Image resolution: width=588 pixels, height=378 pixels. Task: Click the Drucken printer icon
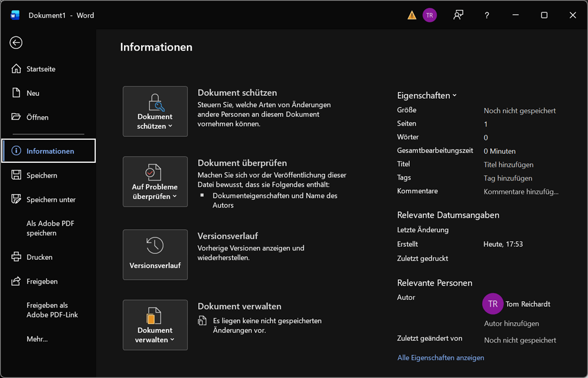16,257
